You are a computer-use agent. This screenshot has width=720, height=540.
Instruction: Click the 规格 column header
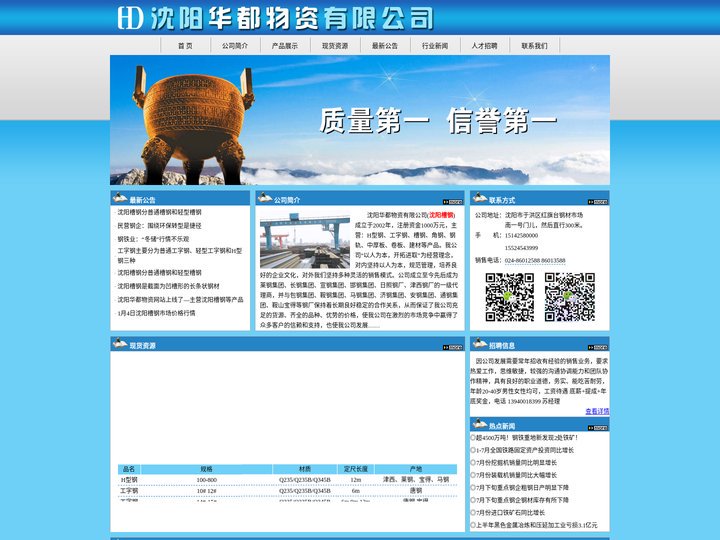point(207,469)
